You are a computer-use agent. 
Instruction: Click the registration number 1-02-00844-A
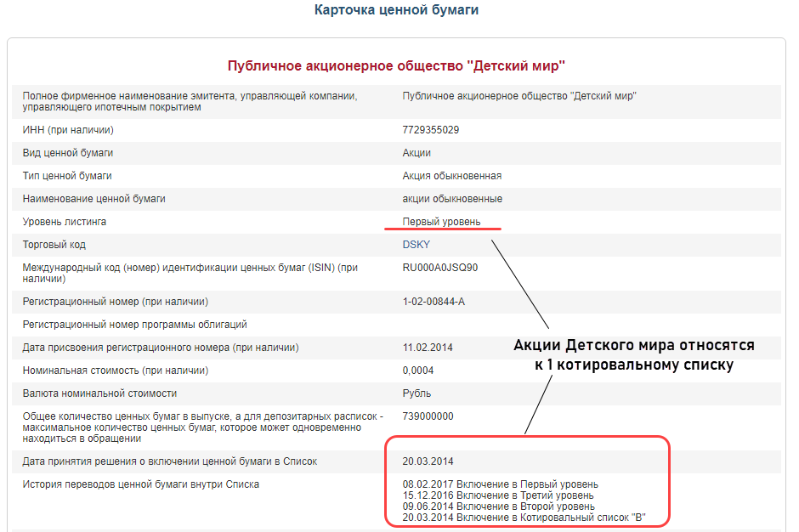point(433,302)
